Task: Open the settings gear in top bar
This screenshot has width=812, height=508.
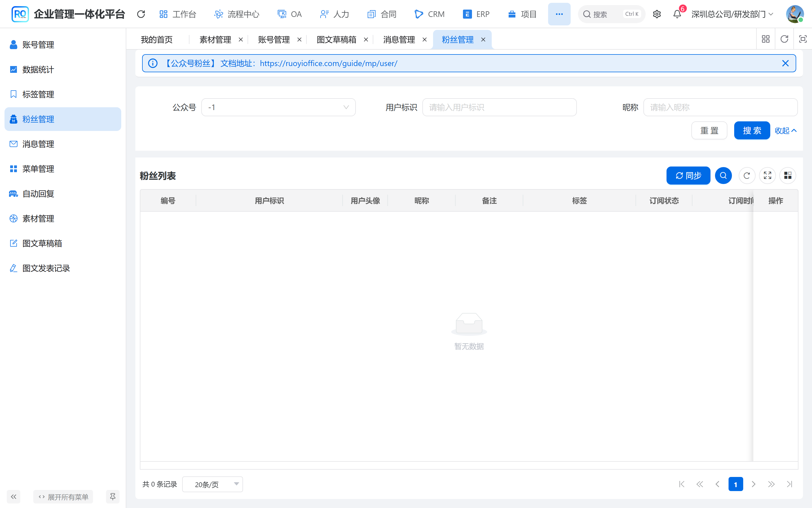Action: [x=657, y=14]
